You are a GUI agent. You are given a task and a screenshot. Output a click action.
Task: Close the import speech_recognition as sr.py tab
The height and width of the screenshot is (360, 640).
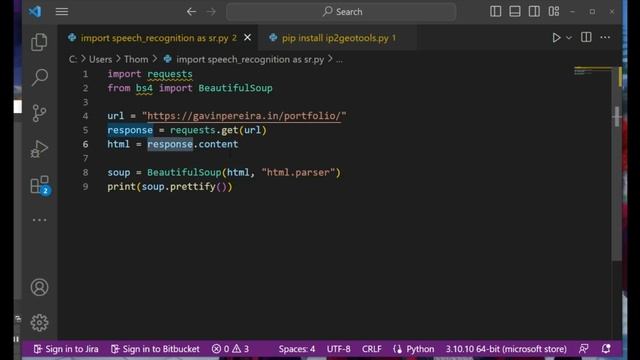(x=247, y=38)
